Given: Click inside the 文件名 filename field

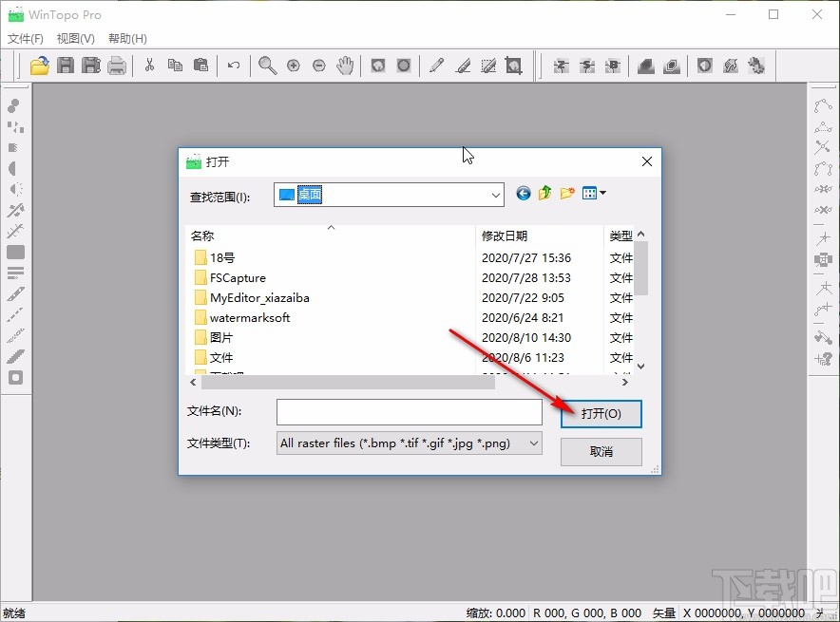Looking at the screenshot, I should pos(409,411).
